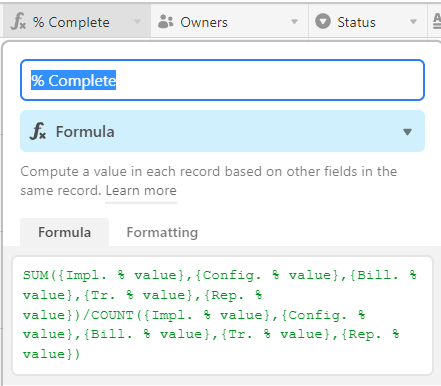441x386 pixels.
Task: Click the fx icon in field type selector
Action: [38, 131]
